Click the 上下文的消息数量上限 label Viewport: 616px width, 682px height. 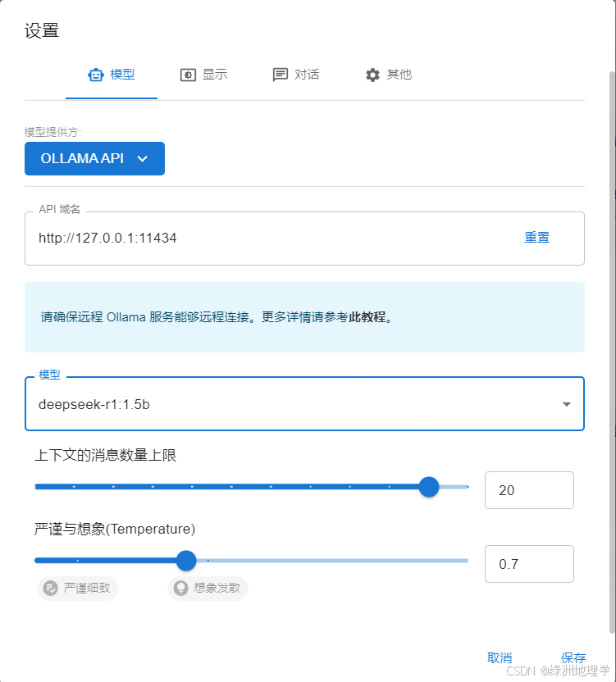(105, 456)
